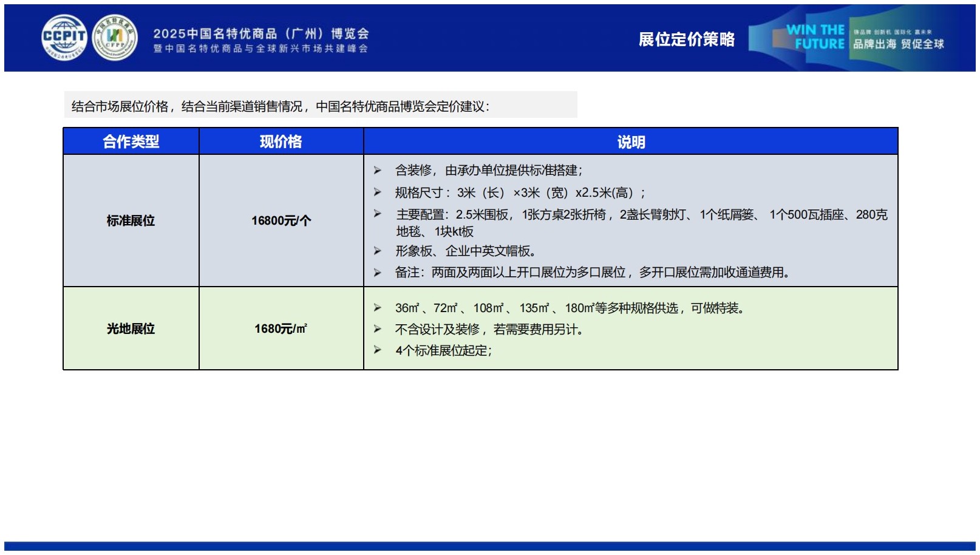Click the bullet arrow beside 规格尺寸
This screenshot has height=555, width=980.
(x=377, y=192)
